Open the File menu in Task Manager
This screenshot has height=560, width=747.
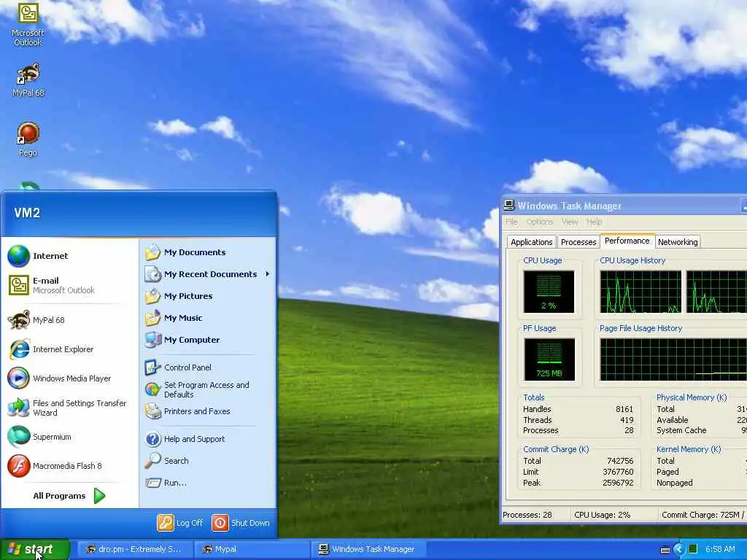coord(511,222)
